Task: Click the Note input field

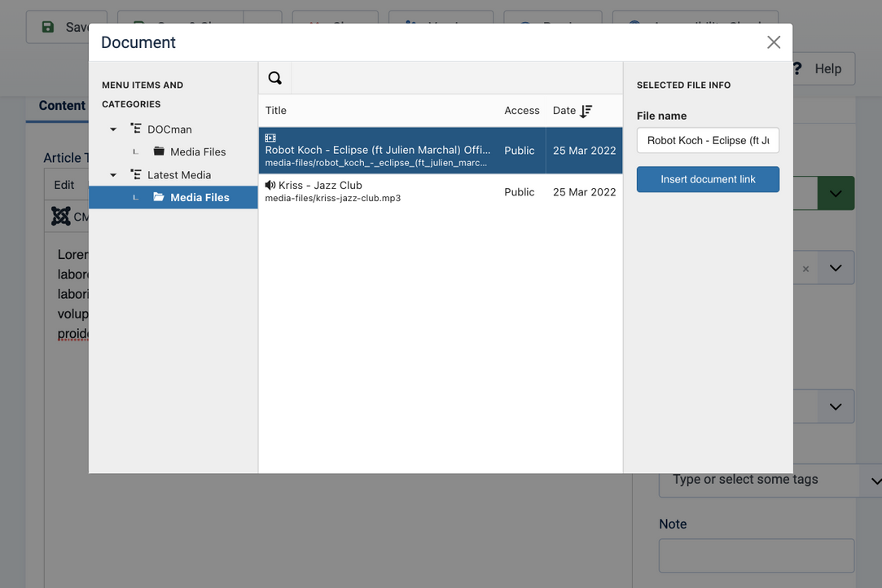Action: click(756, 556)
